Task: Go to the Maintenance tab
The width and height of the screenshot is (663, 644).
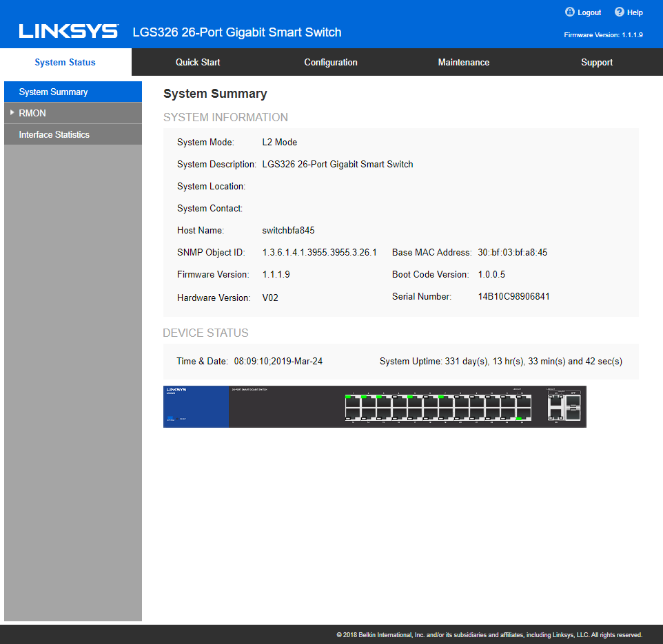Action: (x=464, y=62)
